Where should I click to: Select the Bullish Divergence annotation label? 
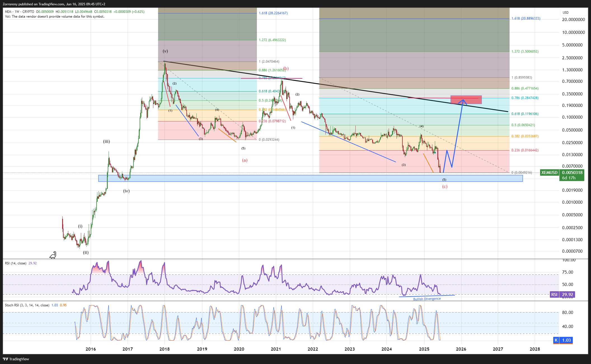[x=427, y=299]
